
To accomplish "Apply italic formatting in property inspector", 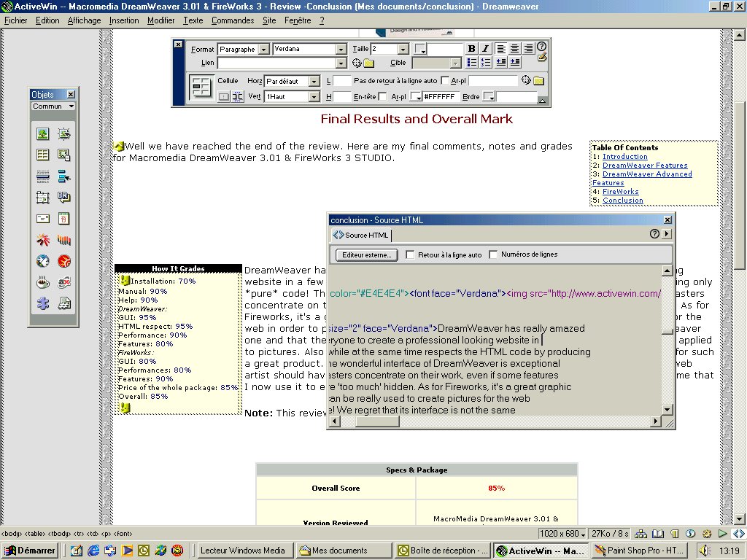I will [485, 49].
